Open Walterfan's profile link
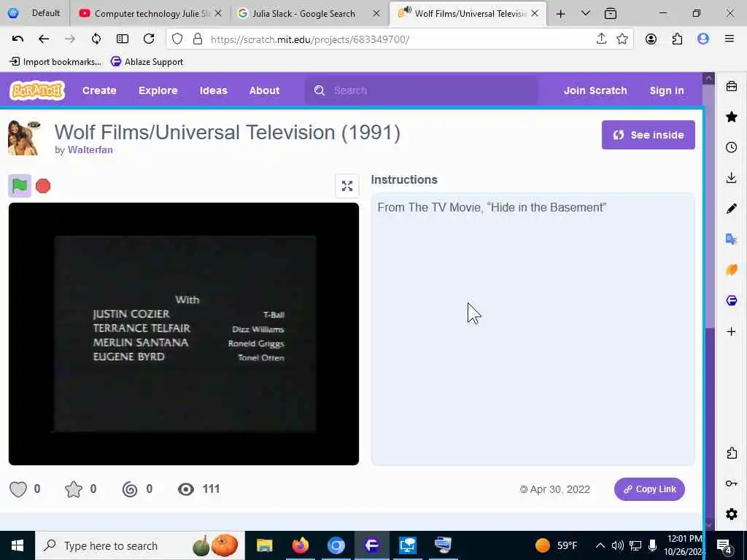The width and height of the screenshot is (747, 560). [x=90, y=149]
